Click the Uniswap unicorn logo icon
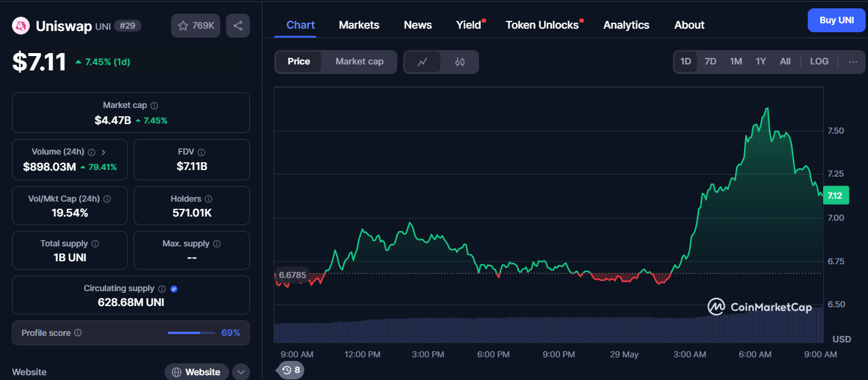This screenshot has height=380, width=868. click(x=21, y=26)
